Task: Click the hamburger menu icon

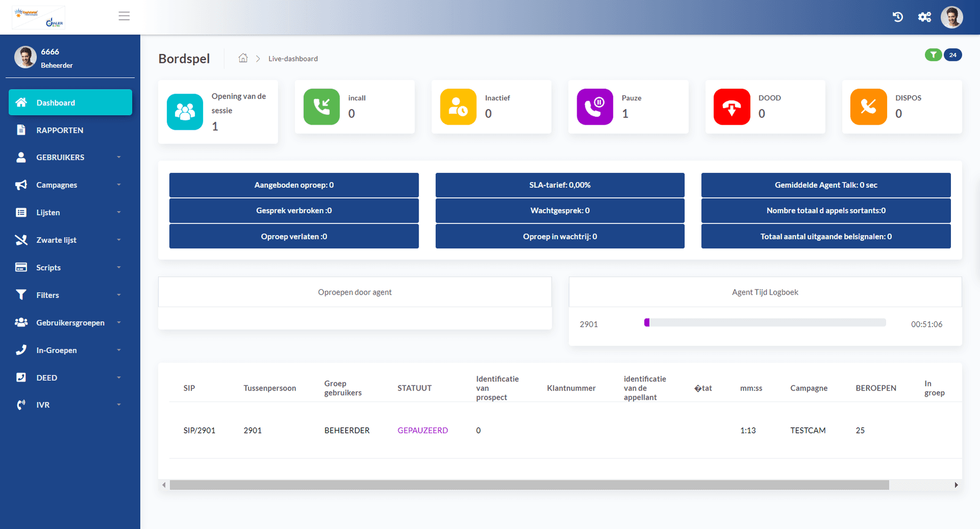Action: click(124, 16)
